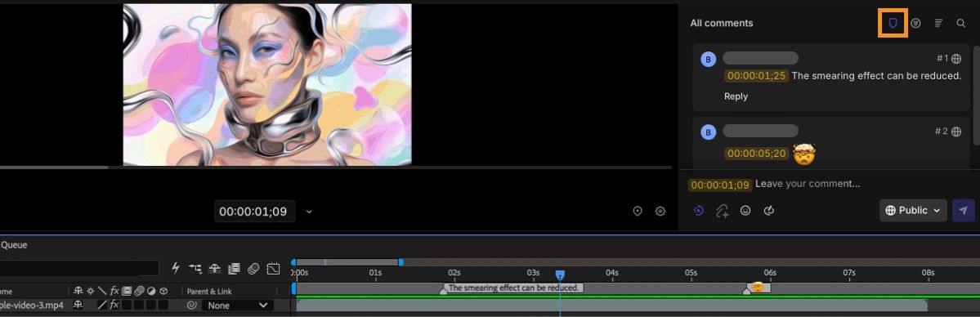Click the video preview image

267,84
